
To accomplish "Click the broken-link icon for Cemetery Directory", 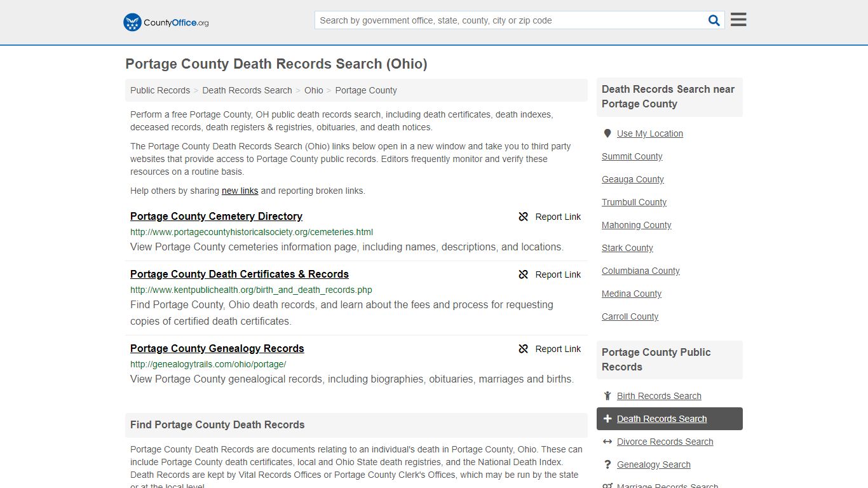I will tap(524, 217).
